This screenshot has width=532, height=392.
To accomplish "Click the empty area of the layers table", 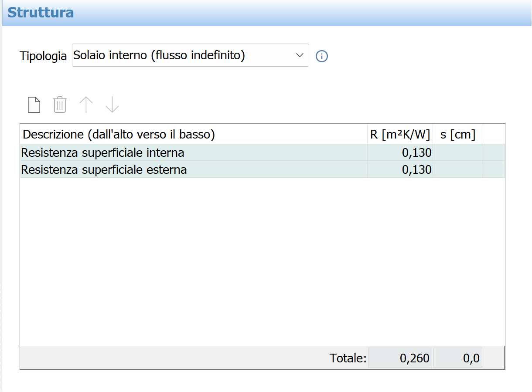I will point(263,261).
